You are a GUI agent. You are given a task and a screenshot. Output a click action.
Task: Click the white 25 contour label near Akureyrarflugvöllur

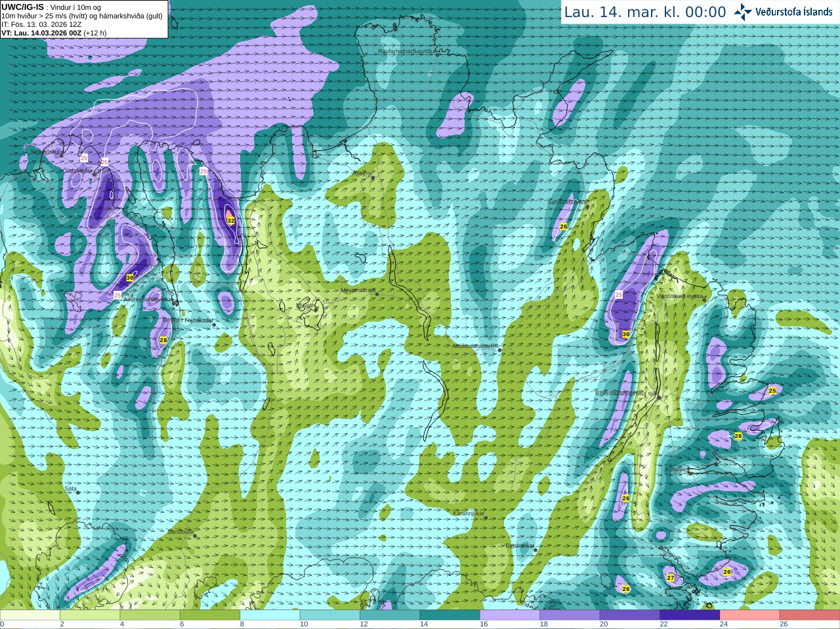[117, 295]
